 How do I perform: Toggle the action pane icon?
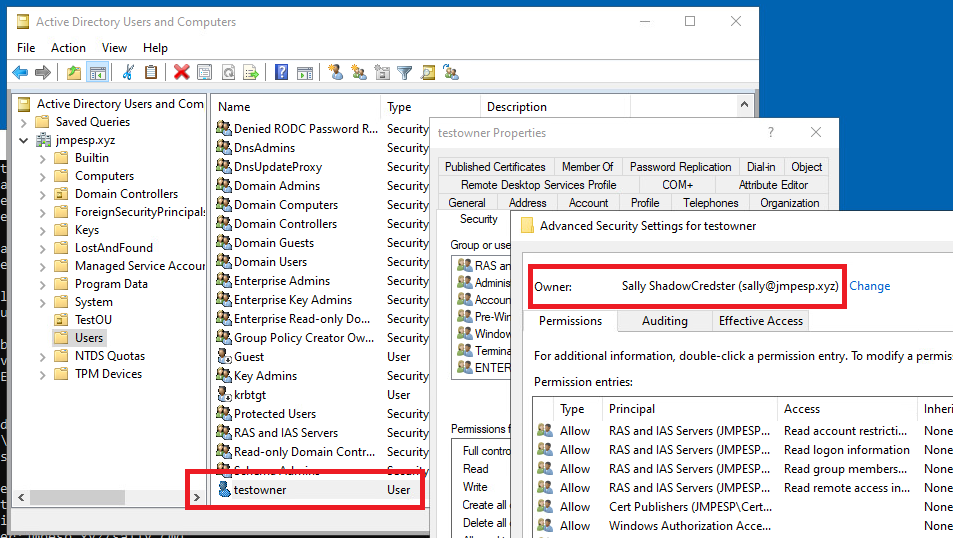point(305,73)
